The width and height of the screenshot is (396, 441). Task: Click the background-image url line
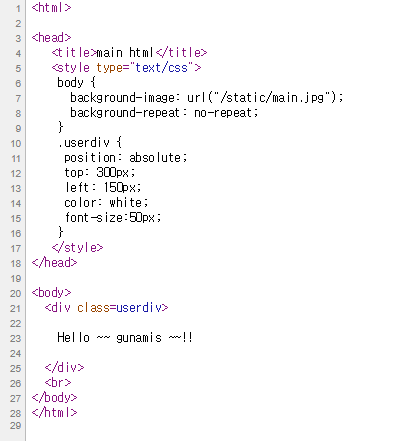pyautogui.click(x=207, y=97)
